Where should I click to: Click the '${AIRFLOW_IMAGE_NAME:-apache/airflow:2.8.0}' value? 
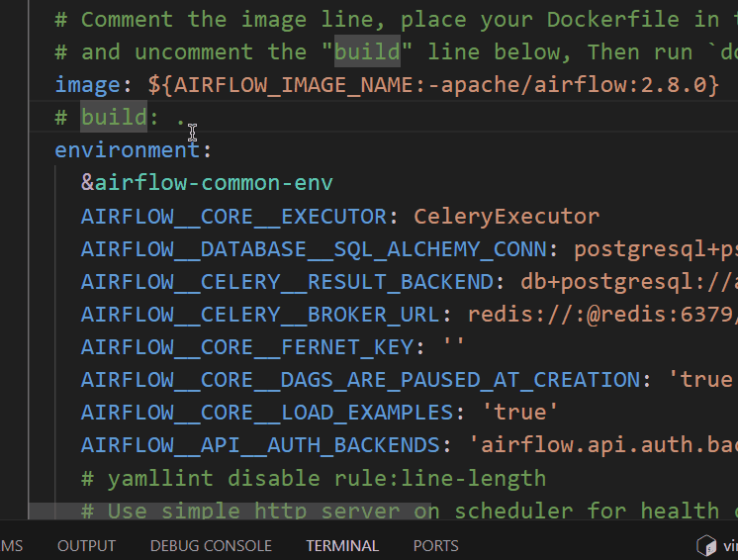(433, 85)
